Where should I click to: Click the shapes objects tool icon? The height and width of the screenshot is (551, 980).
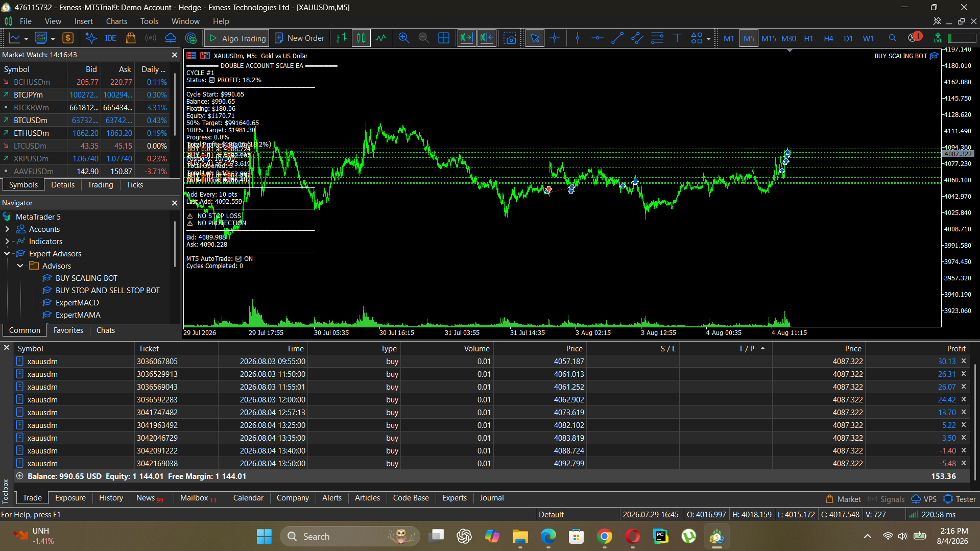(697, 38)
